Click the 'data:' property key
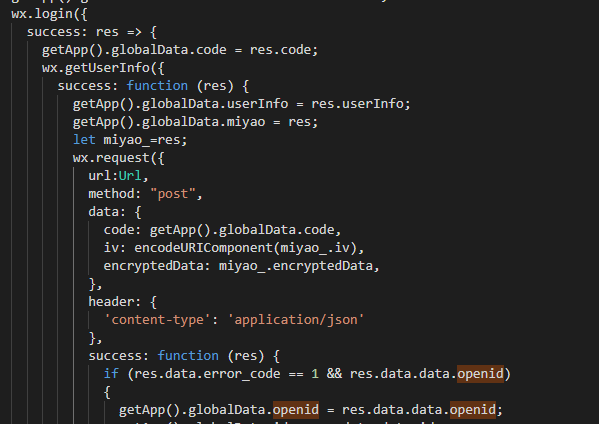The height and width of the screenshot is (424, 599). (107, 212)
